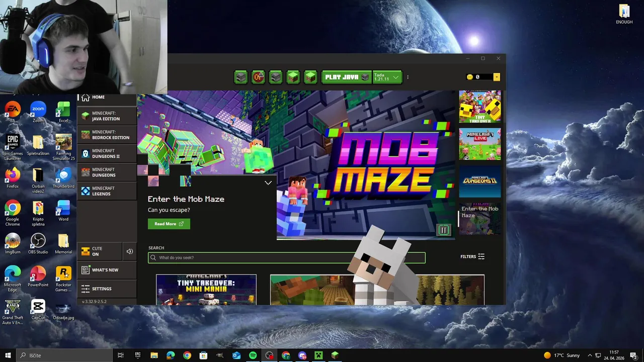This screenshot has width=644, height=362.
Task: Click the Windows Start button
Action: 8,355
